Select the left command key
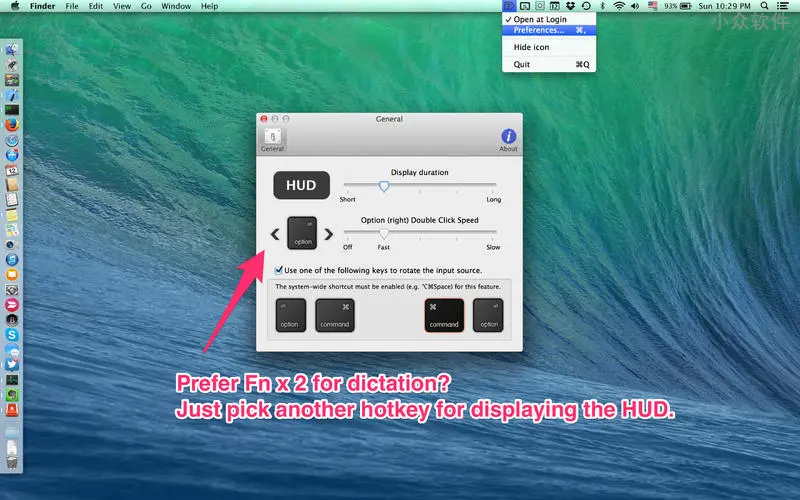The height and width of the screenshot is (500, 800). (x=335, y=315)
